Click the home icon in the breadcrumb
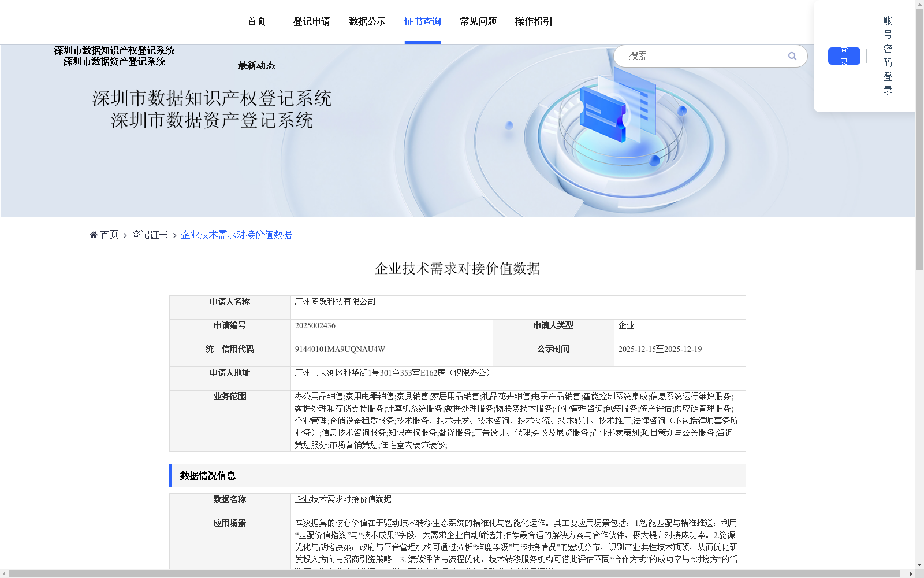Image resolution: width=924 pixels, height=578 pixels. click(x=94, y=235)
